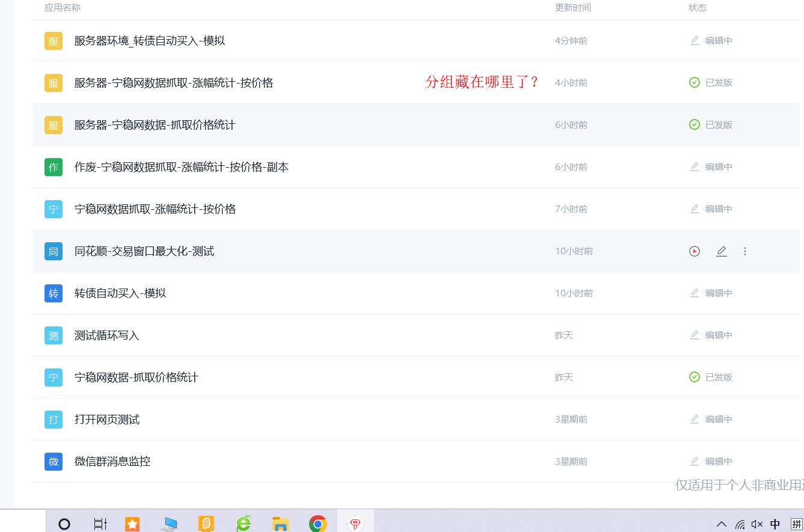Open the computer icon on the taskbar
Image resolution: width=804 pixels, height=532 pixels.
(x=170, y=524)
